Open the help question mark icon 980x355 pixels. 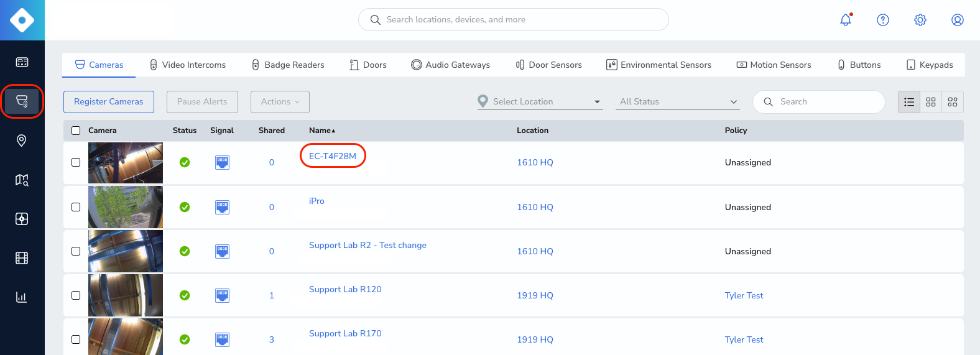click(883, 20)
